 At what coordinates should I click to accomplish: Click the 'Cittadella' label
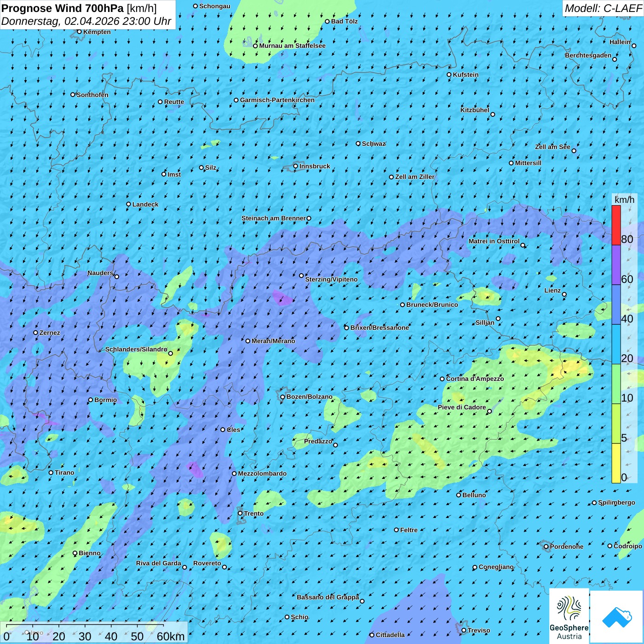point(390,635)
